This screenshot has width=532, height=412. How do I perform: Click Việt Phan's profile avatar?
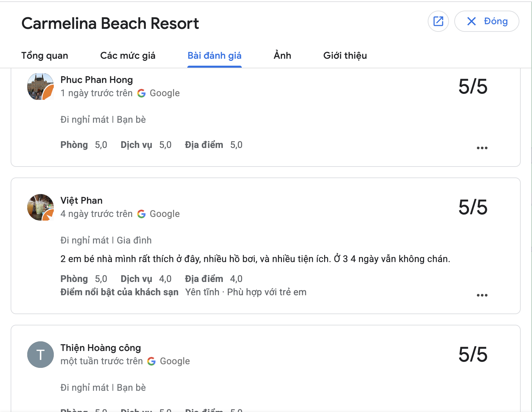click(41, 207)
